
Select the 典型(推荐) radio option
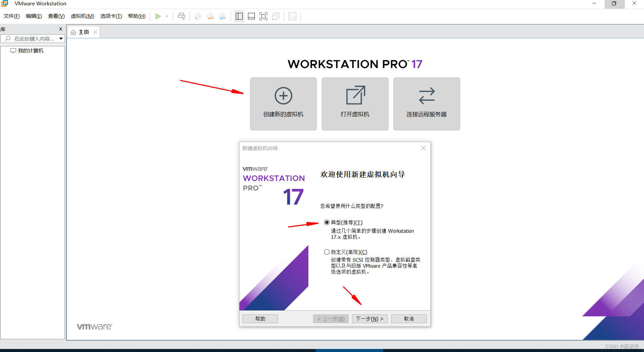pyautogui.click(x=327, y=222)
